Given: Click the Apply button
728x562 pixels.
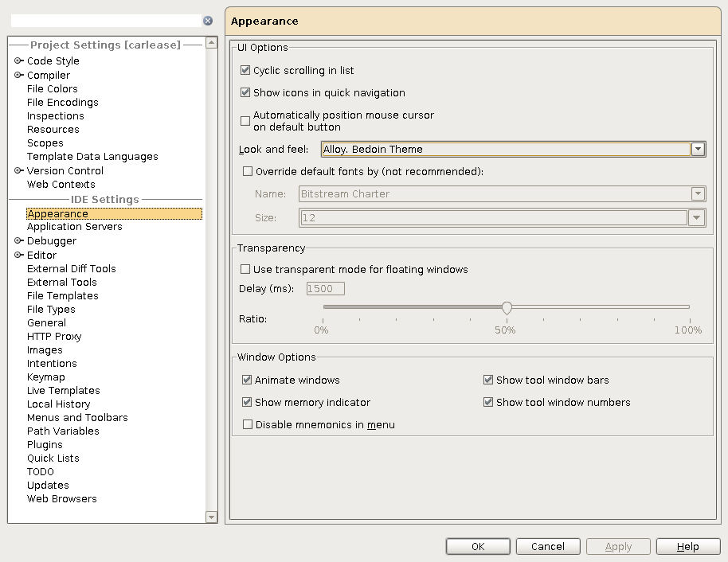Looking at the screenshot, I should click(618, 547).
